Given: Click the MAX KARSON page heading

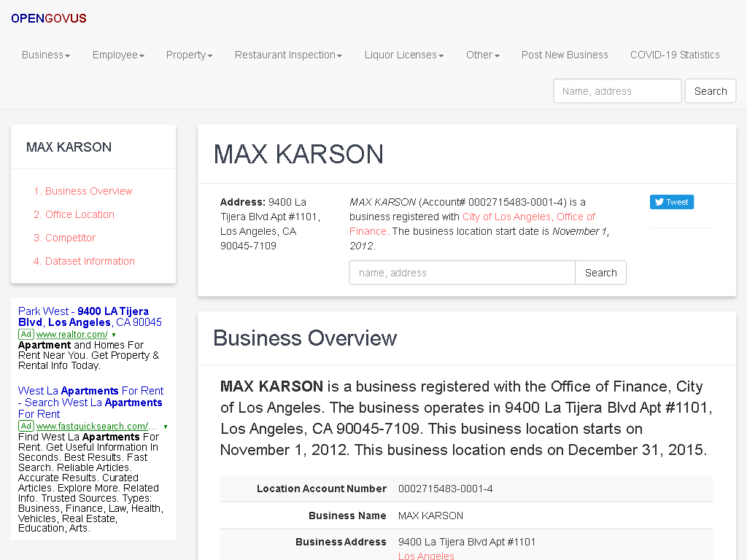Looking at the screenshot, I should click(298, 155).
